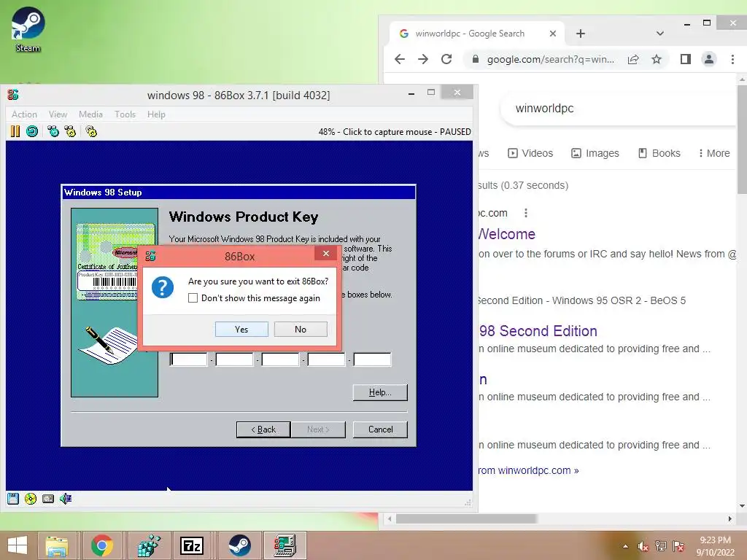Screen dimensions: 747x560
Task: Click the hard reset icon in 86Box toolbar
Action: point(32,131)
